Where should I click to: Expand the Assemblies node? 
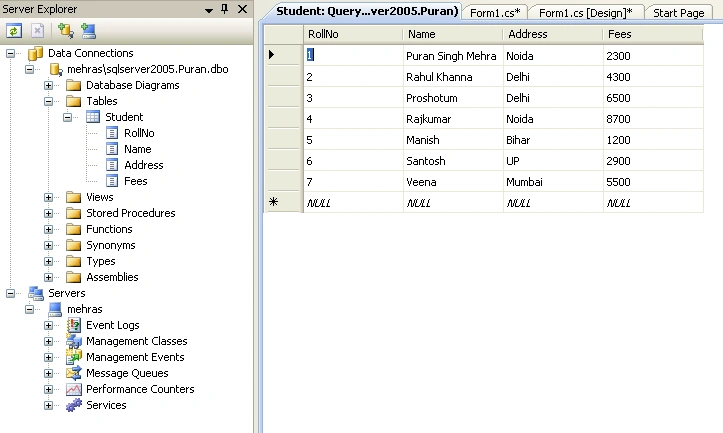pyautogui.click(x=48, y=277)
